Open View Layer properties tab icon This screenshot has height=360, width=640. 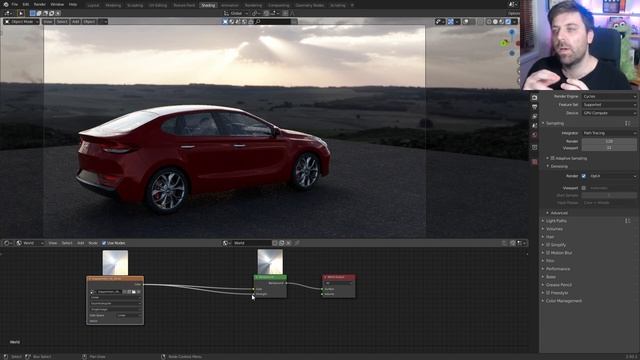[x=534, y=117]
